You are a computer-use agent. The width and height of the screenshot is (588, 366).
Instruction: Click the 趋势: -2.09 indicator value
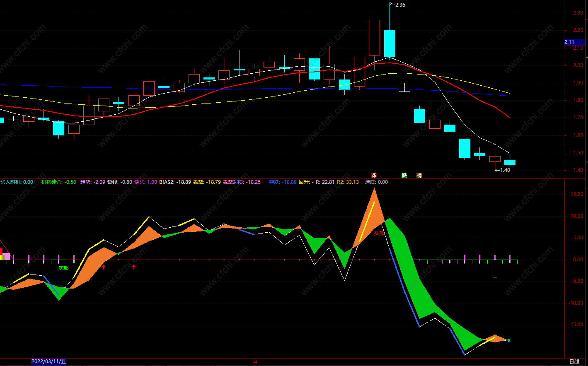[92, 182]
